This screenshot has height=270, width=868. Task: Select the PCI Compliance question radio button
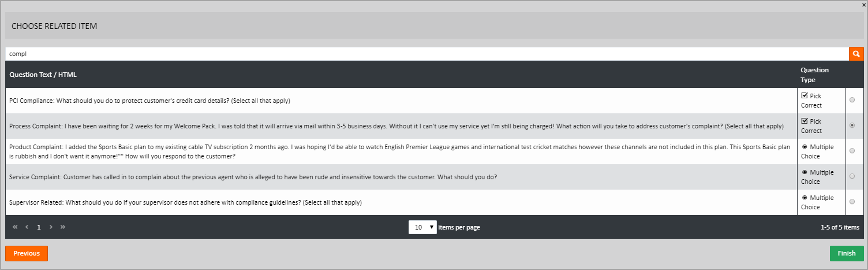pyautogui.click(x=852, y=101)
